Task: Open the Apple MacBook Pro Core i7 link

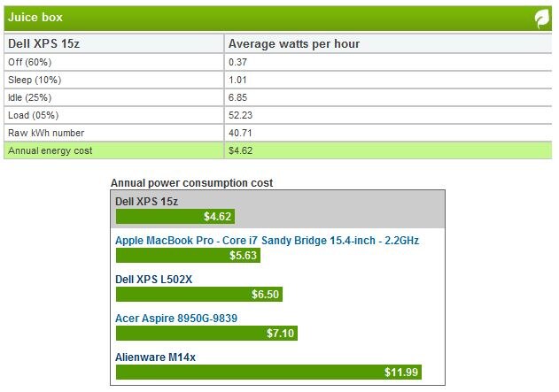Action: tap(267, 241)
